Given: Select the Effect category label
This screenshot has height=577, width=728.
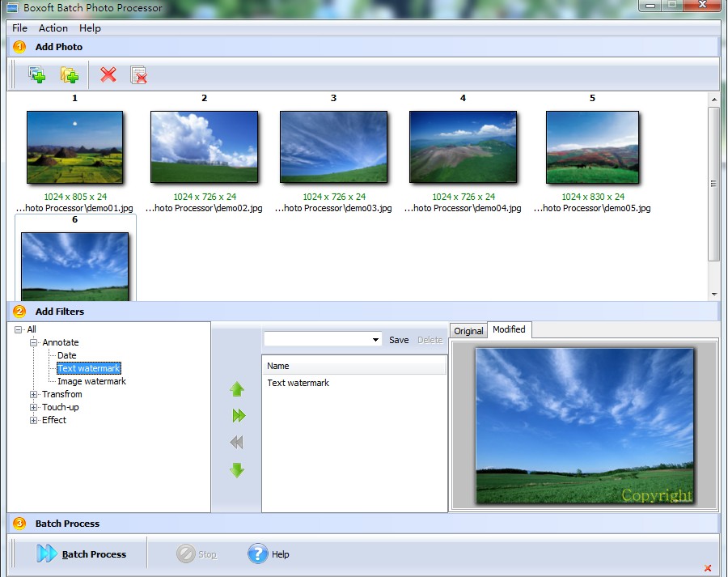Looking at the screenshot, I should 54,421.
